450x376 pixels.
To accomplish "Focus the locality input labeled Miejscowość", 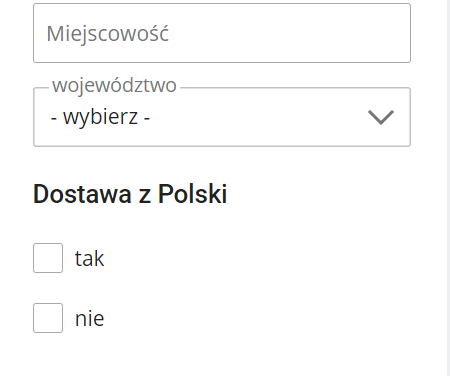I will tap(222, 33).
